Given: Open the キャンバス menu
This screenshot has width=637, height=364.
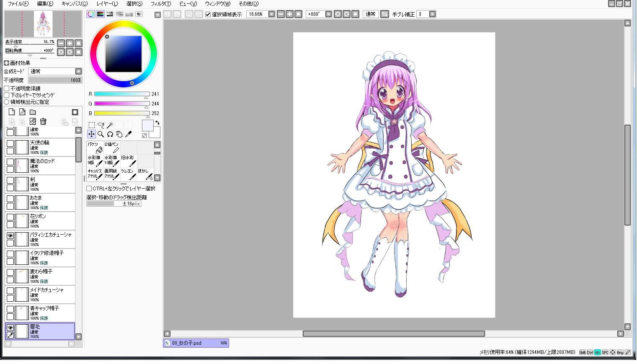Looking at the screenshot, I should pyautogui.click(x=75, y=4).
